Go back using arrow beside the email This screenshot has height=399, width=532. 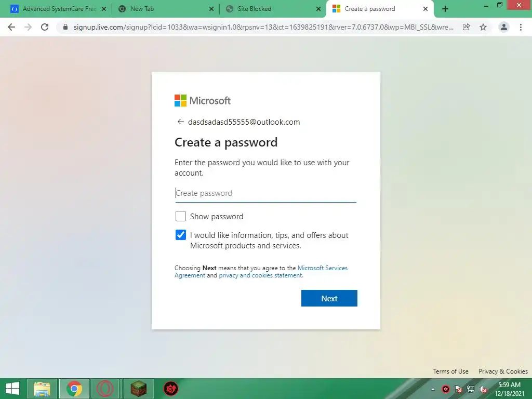(180, 122)
